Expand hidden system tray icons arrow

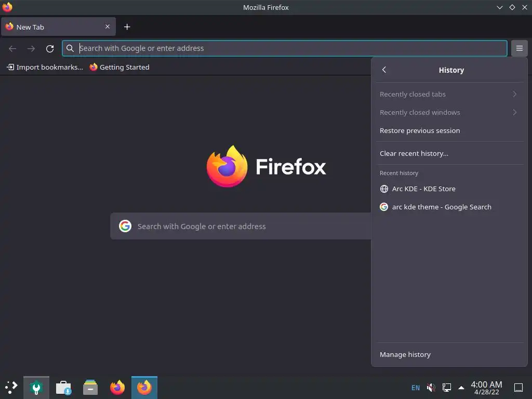461,388
